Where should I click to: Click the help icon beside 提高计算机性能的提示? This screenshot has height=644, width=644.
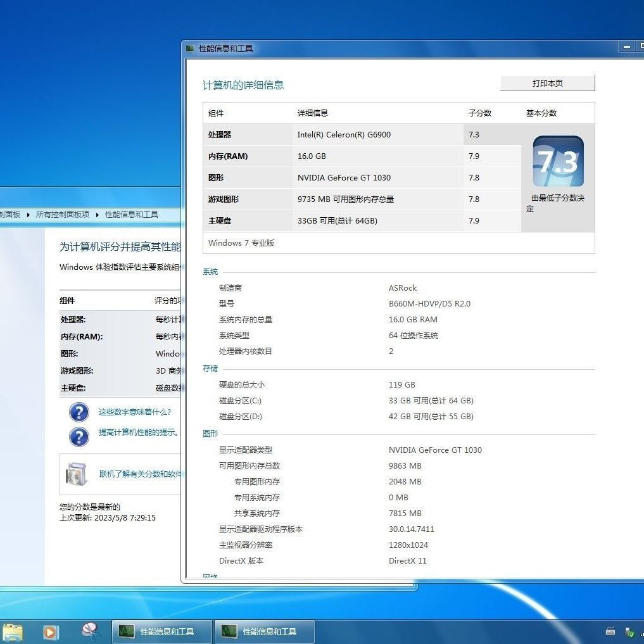click(79, 436)
